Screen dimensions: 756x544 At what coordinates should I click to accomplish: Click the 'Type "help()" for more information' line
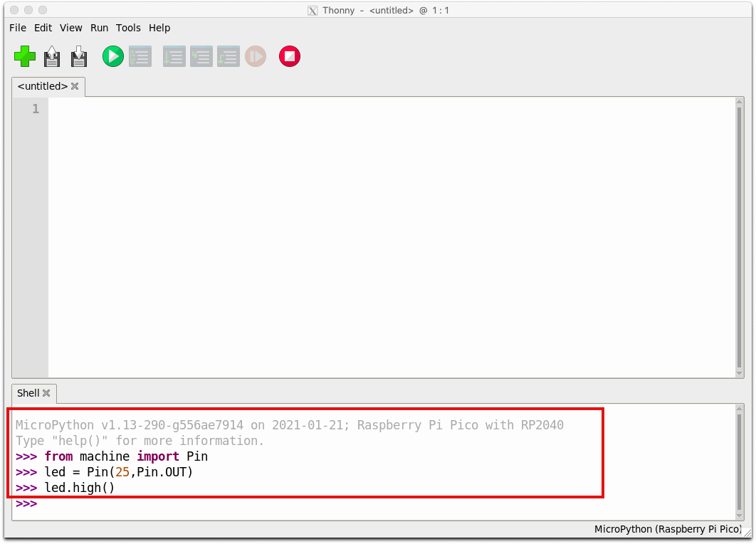pos(140,441)
